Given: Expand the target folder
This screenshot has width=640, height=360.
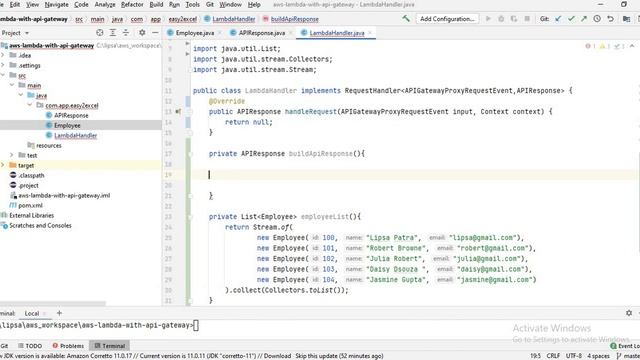Looking at the screenshot, I should coord(3,165).
